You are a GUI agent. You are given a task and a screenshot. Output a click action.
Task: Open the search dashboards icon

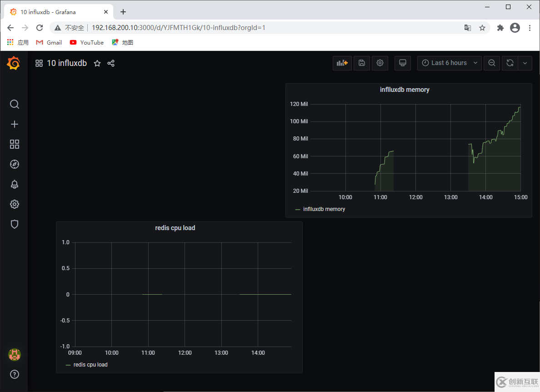point(15,105)
